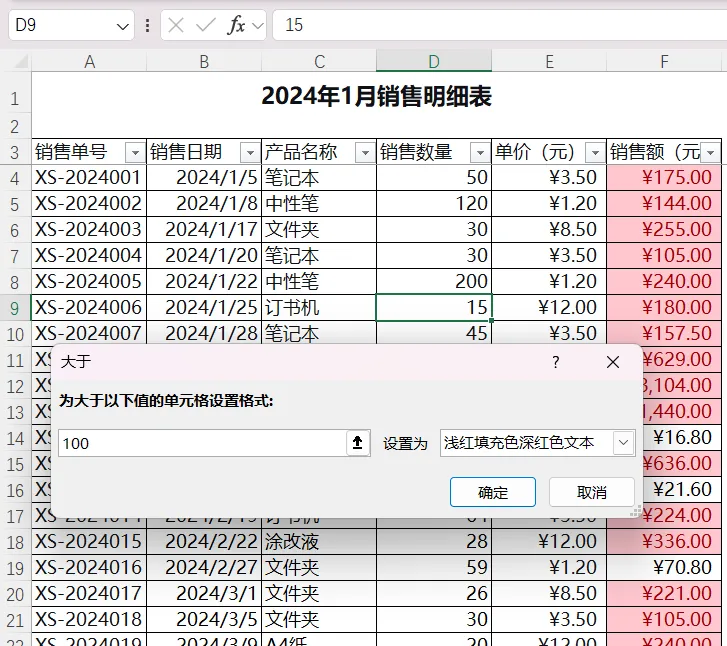
Task: Open the 销售数量 filter dropdown
Action: tap(480, 153)
